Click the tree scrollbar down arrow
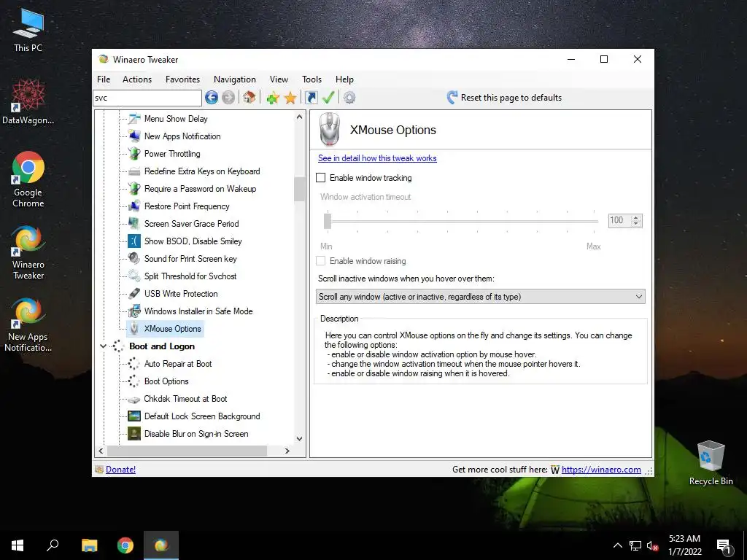 click(299, 438)
